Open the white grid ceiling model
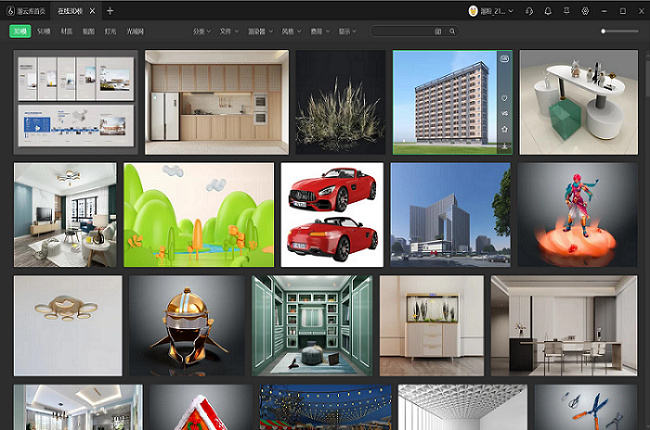This screenshot has height=430, width=650. click(463, 407)
